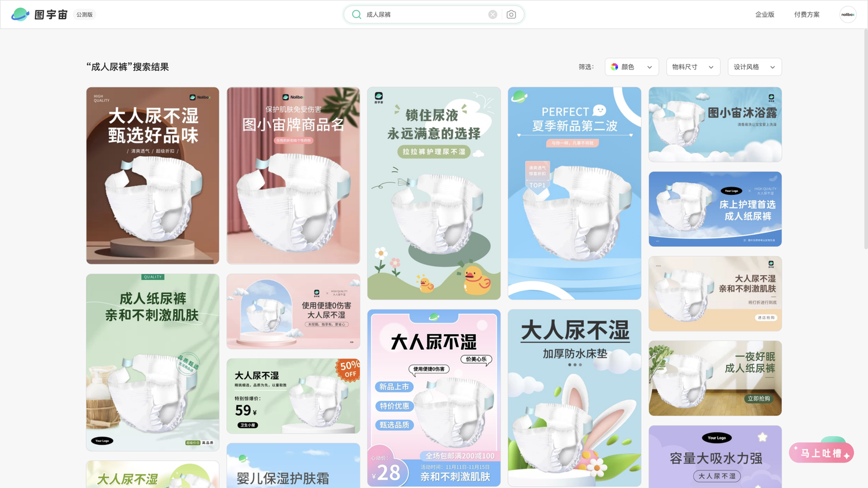Open the 大人尿不湿 甄选好品味 template

click(x=153, y=176)
